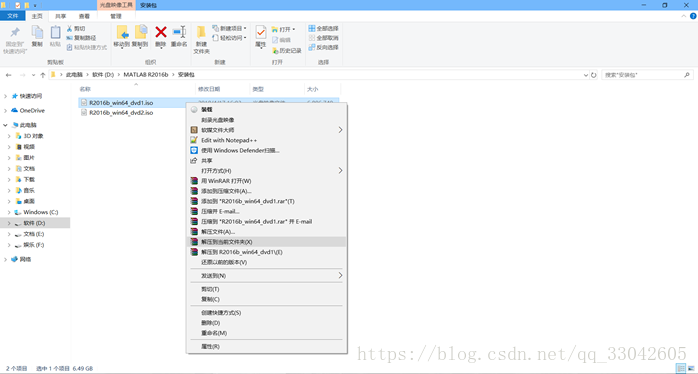The height and width of the screenshot is (374, 698).
Task: Click properties checkmark icon in title bar toolbar
Action: click(18, 5)
